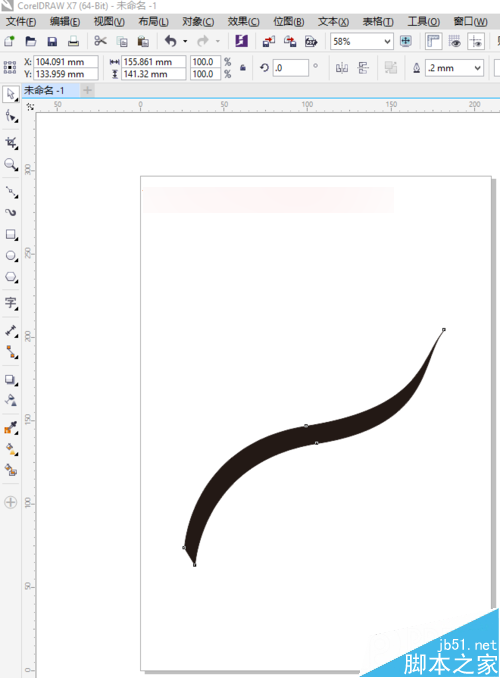Expand the redo history dropdown arrow
The width and height of the screenshot is (500, 678).
(x=218, y=42)
